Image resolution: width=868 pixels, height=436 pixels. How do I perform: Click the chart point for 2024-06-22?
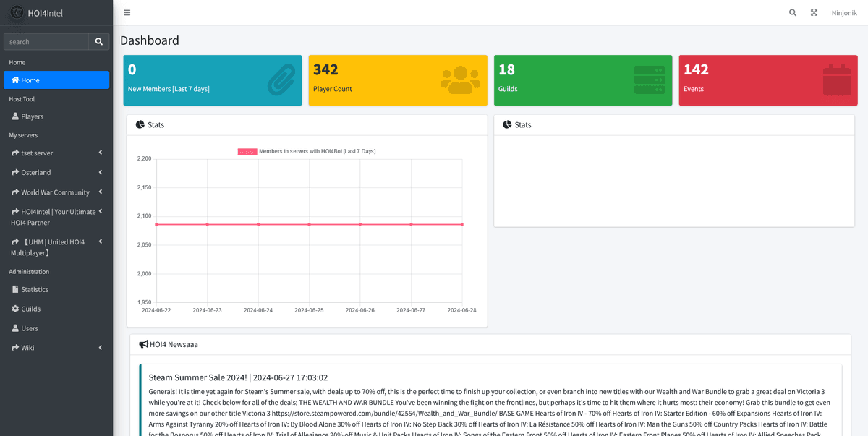[x=156, y=224]
